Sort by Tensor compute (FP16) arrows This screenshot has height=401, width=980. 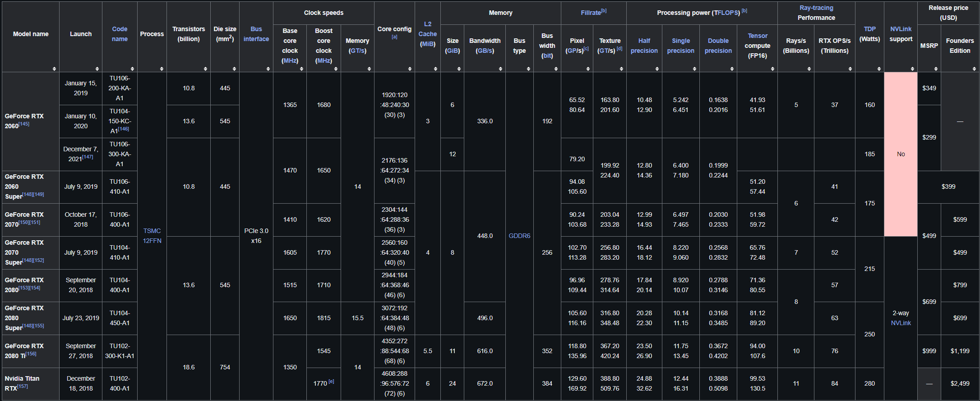click(772, 69)
